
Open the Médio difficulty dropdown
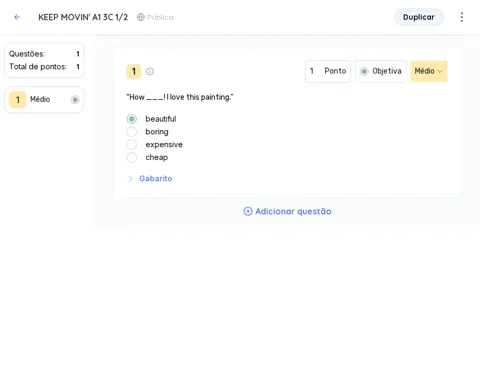(x=429, y=71)
